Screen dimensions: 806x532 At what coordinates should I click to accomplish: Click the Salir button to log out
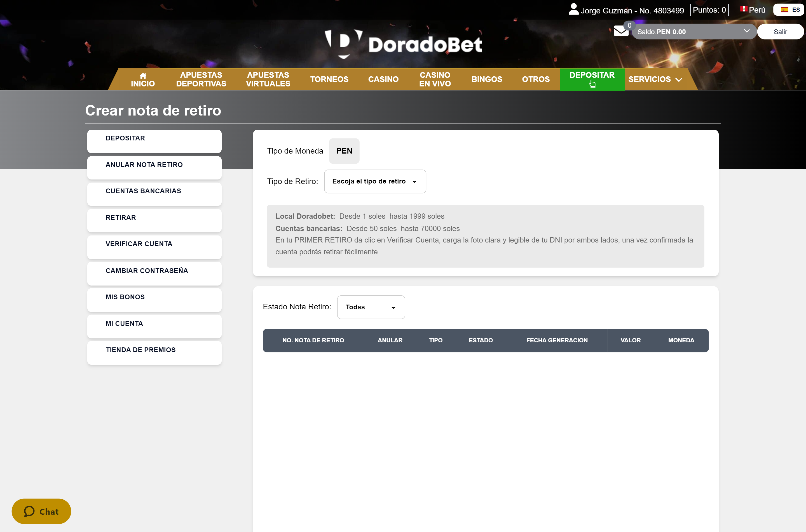pos(781,31)
